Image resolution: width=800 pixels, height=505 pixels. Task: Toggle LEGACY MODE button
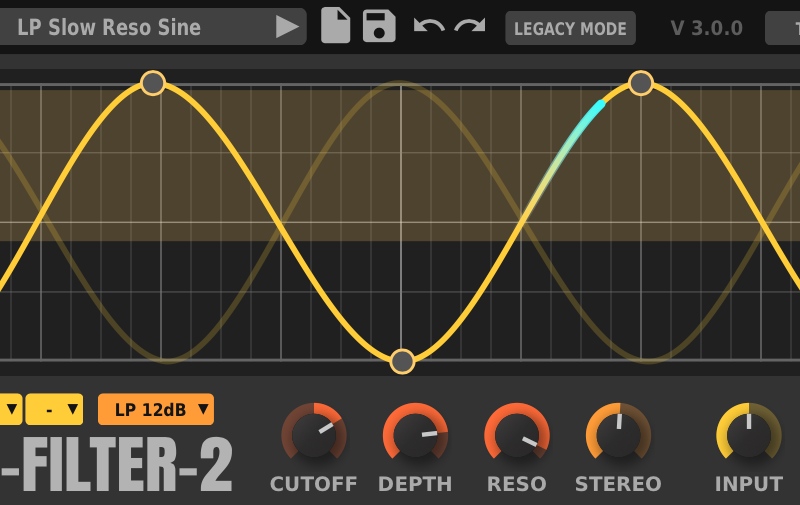tap(570, 28)
